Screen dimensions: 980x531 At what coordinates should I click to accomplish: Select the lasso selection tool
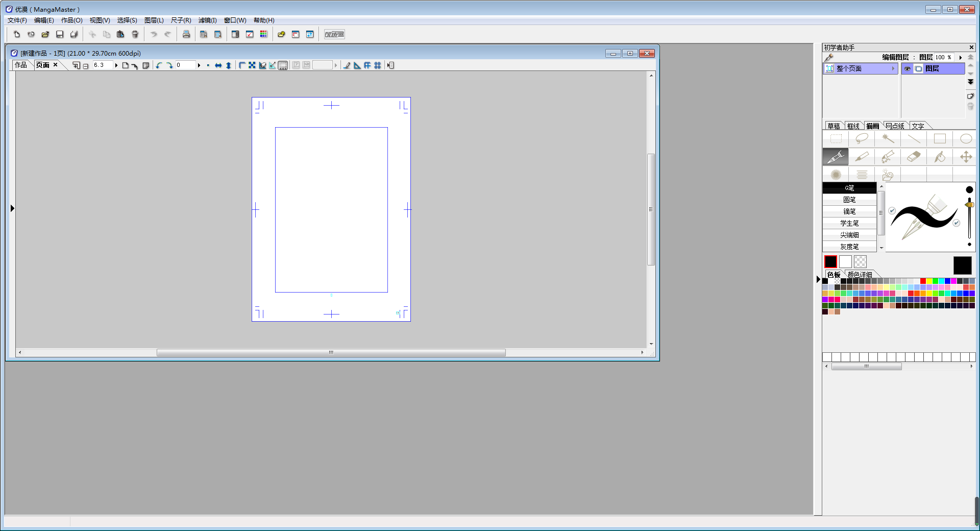(x=862, y=139)
